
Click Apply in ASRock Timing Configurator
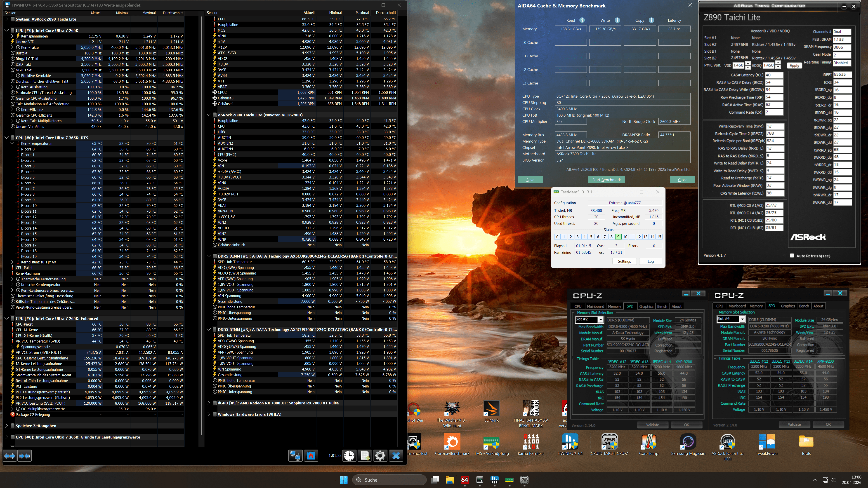(x=794, y=65)
